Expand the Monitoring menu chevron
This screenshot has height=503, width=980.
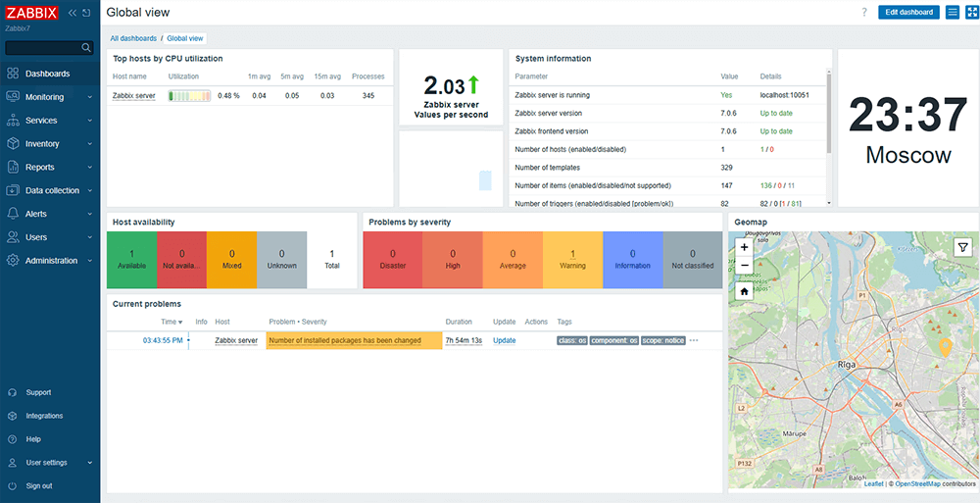pos(90,98)
